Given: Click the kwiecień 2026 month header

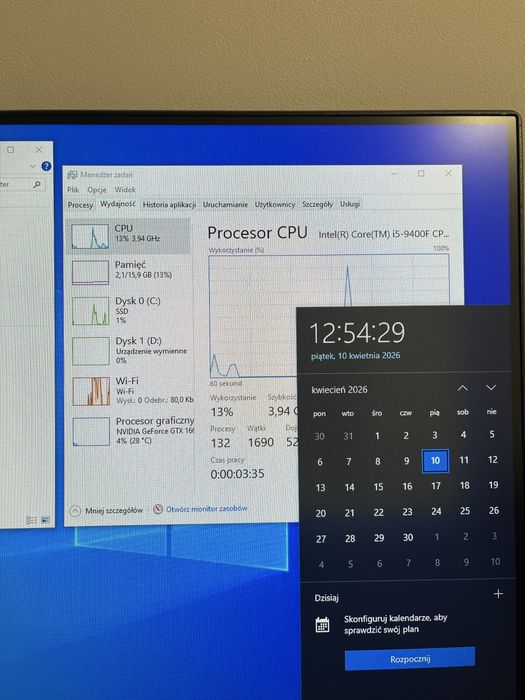Looking at the screenshot, I should (339, 389).
